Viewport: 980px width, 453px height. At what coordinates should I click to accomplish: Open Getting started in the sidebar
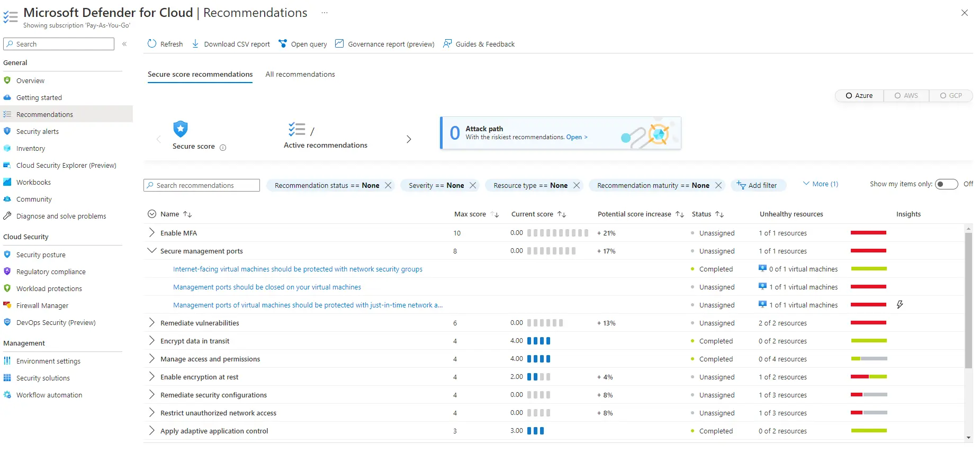[39, 97]
